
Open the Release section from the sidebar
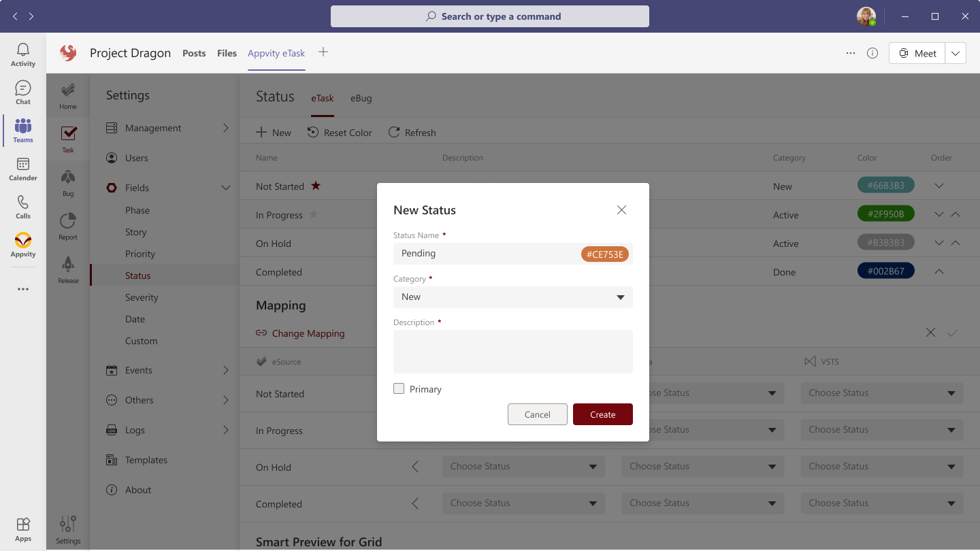67,269
